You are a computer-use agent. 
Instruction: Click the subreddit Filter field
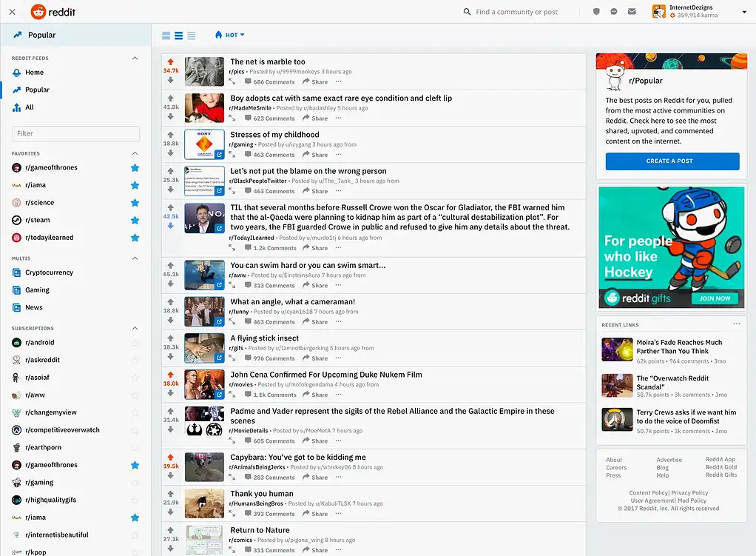point(75,134)
